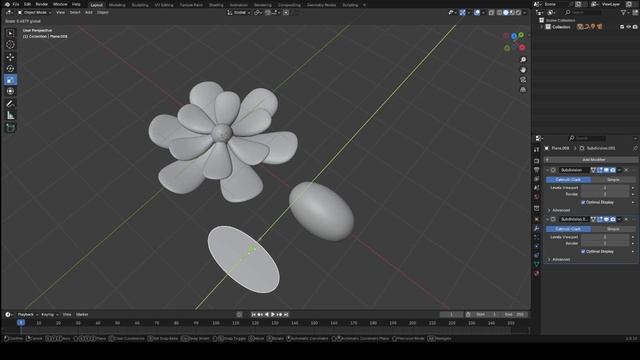Open the Global transform orientation dropdown

(x=238, y=13)
